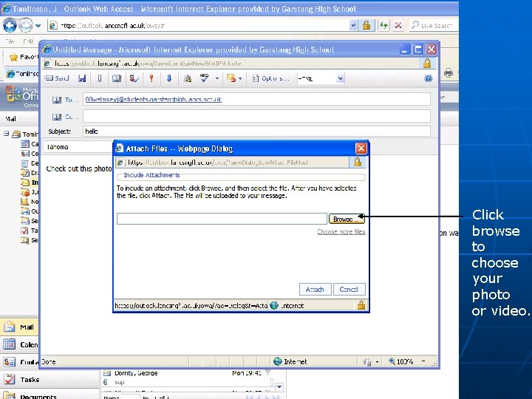Expand the envelope flag icon dropdown arrow
This screenshot has width=532, height=399.
[240, 79]
